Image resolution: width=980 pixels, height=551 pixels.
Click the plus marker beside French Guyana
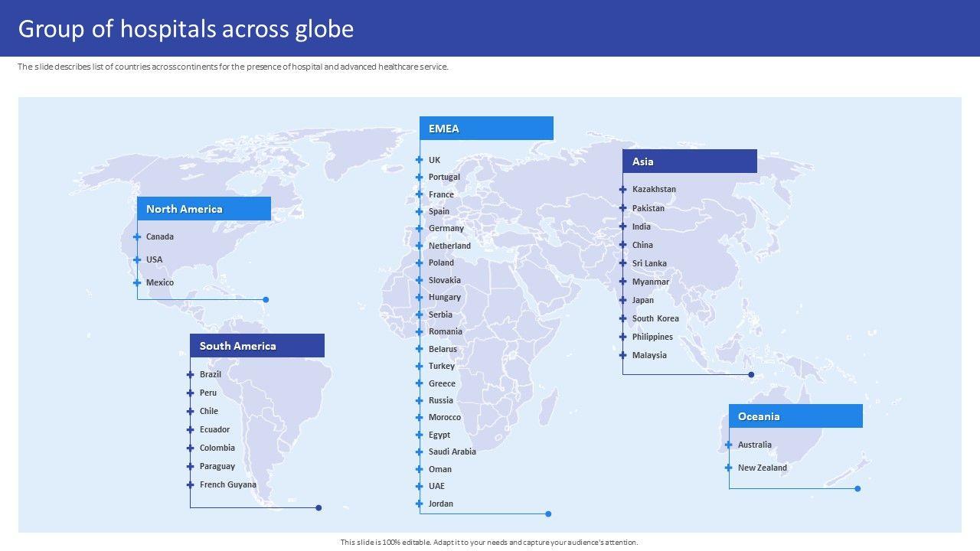(190, 485)
